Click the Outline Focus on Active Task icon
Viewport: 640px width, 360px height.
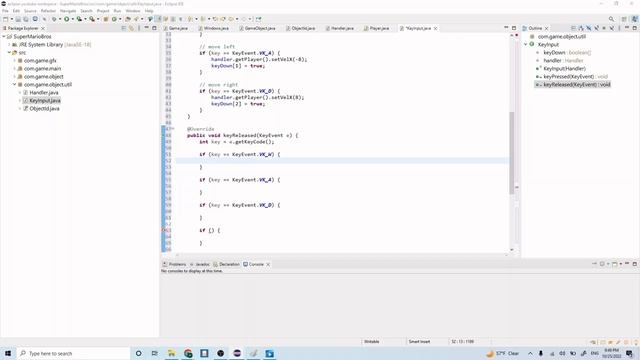pyautogui.click(x=573, y=28)
